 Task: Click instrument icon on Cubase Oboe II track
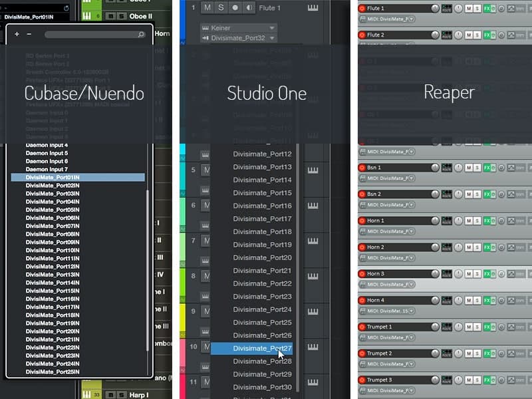[x=86, y=16]
